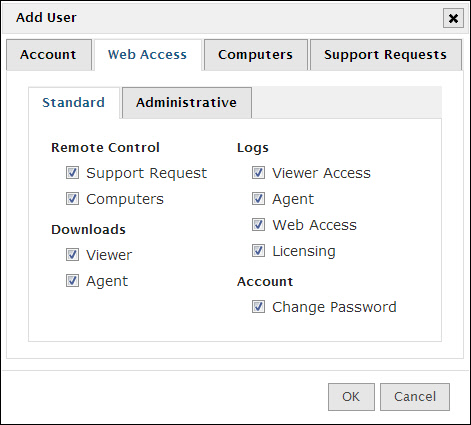Switch to the Account tab

coord(49,55)
